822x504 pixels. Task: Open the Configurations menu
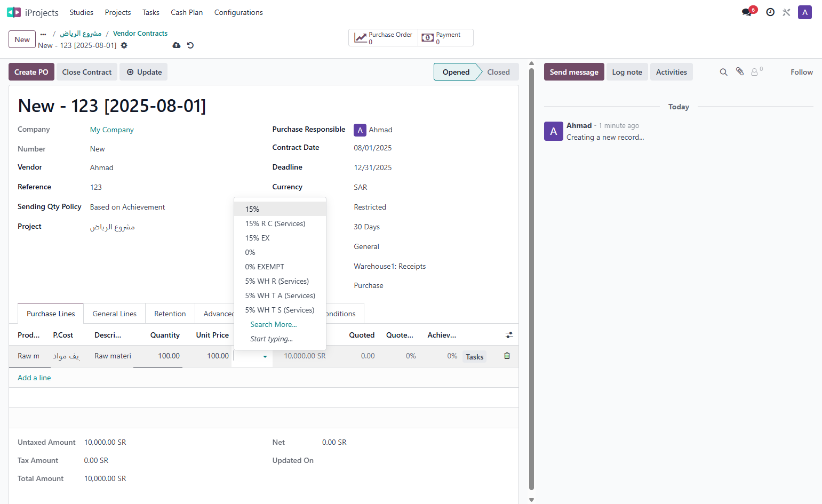tap(238, 12)
